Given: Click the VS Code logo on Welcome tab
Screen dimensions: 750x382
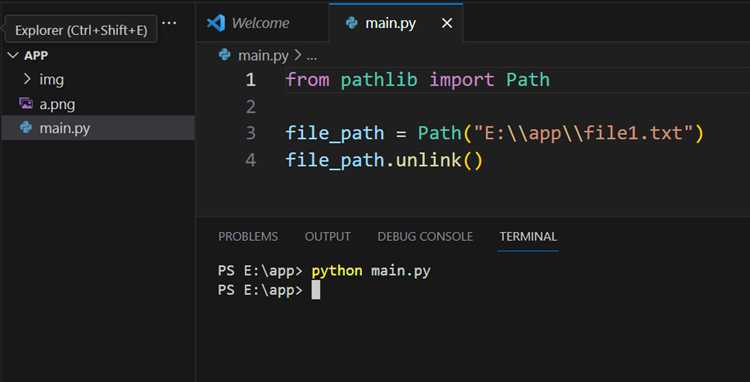Looking at the screenshot, I should click(216, 23).
